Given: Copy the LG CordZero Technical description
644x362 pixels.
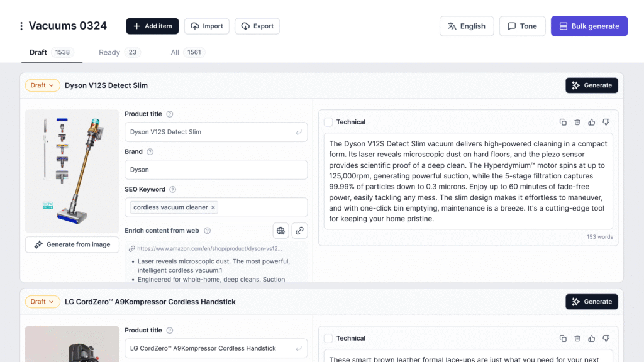Looking at the screenshot, I should 563,338.
